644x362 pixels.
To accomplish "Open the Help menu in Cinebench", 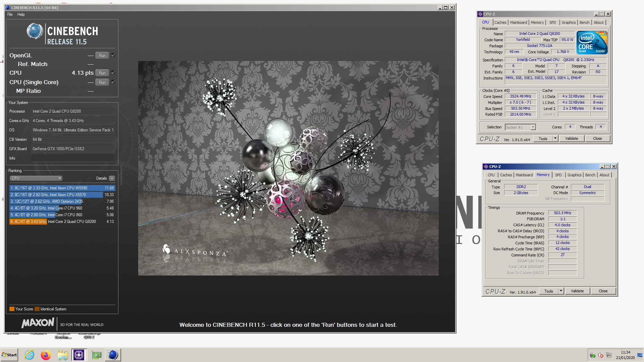I will pyautogui.click(x=21, y=14).
